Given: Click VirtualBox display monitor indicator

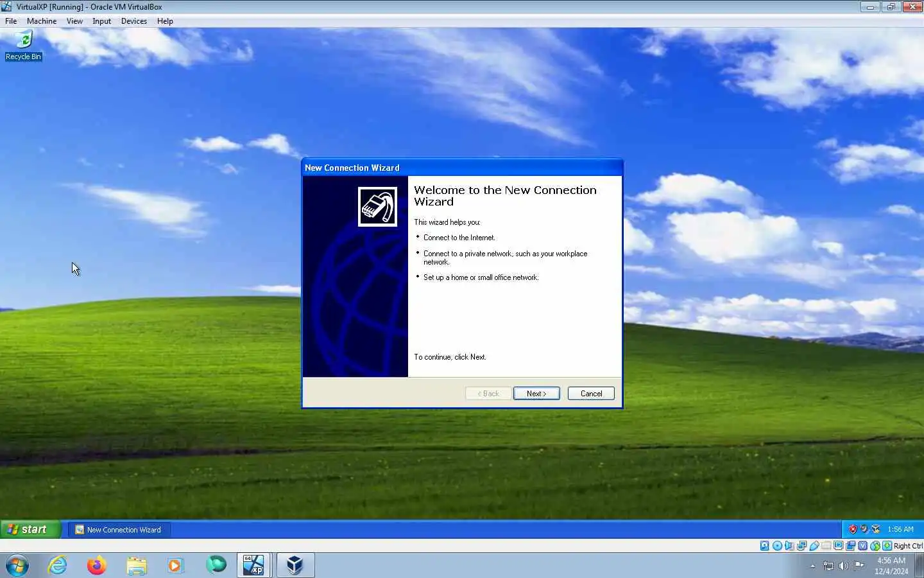Looking at the screenshot, I should 838,546.
